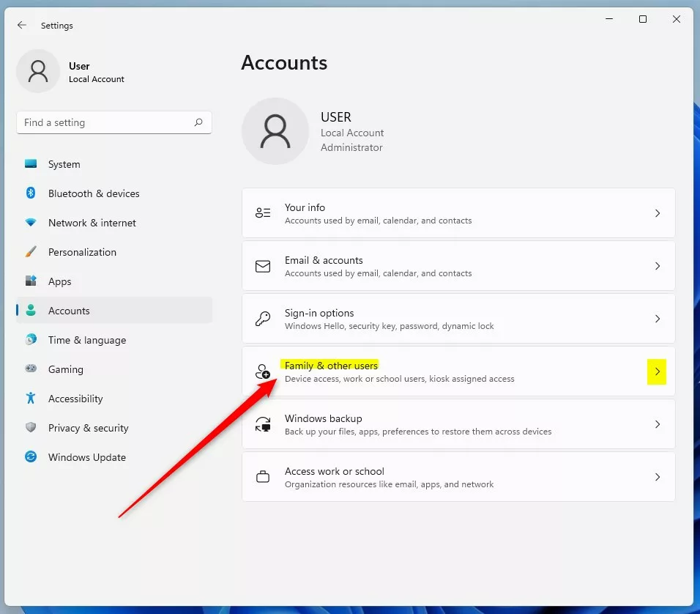Expand Windows backup using its arrow
700x614 pixels.
657,424
